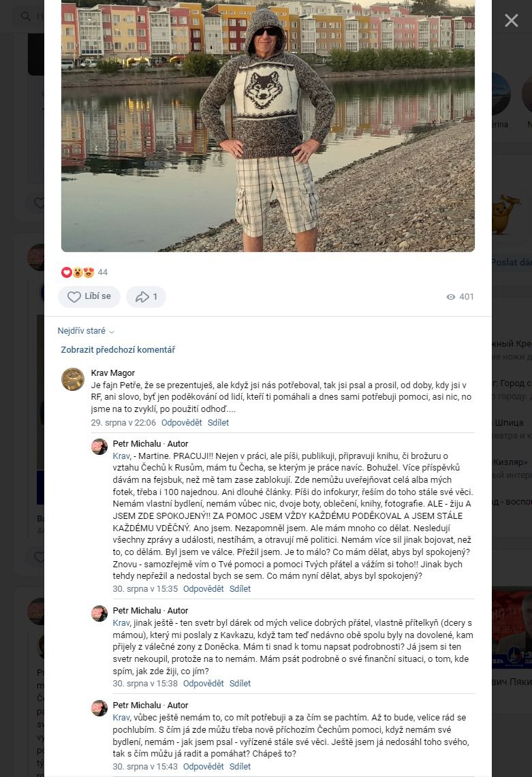The height and width of the screenshot is (777, 532).
Task: Click the Krav mention in the 15:38 reply
Action: click(121, 623)
